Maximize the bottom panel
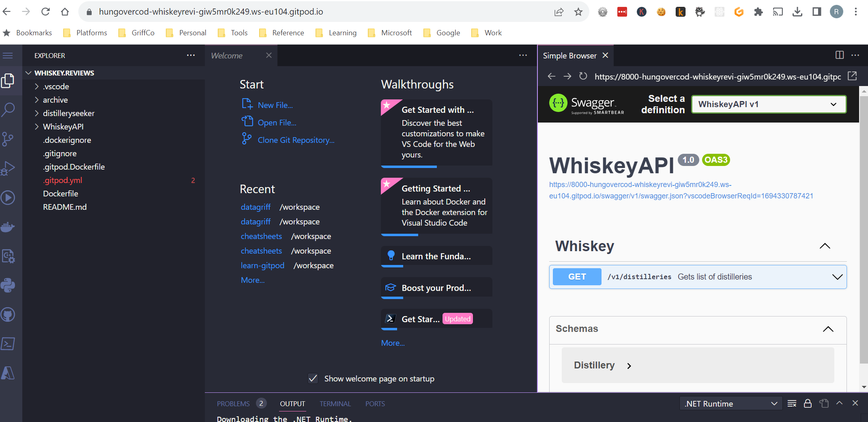The image size is (868, 422). point(840,403)
